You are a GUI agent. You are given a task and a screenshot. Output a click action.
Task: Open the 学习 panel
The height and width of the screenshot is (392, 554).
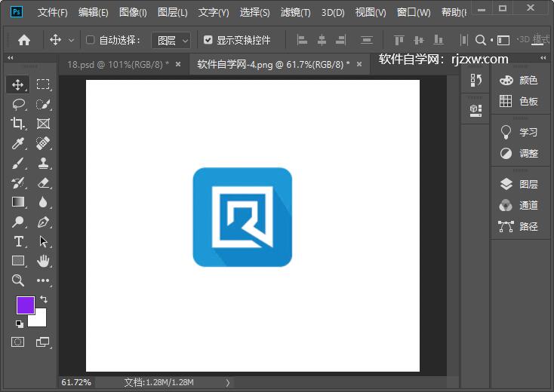pos(519,133)
